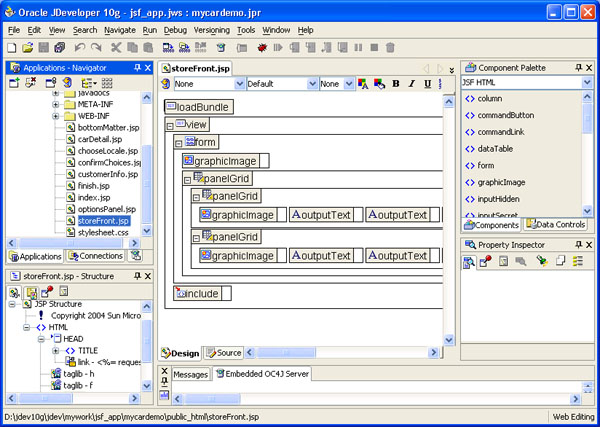600x427 pixels.
Task: Switch to the Design tab
Action: point(180,353)
